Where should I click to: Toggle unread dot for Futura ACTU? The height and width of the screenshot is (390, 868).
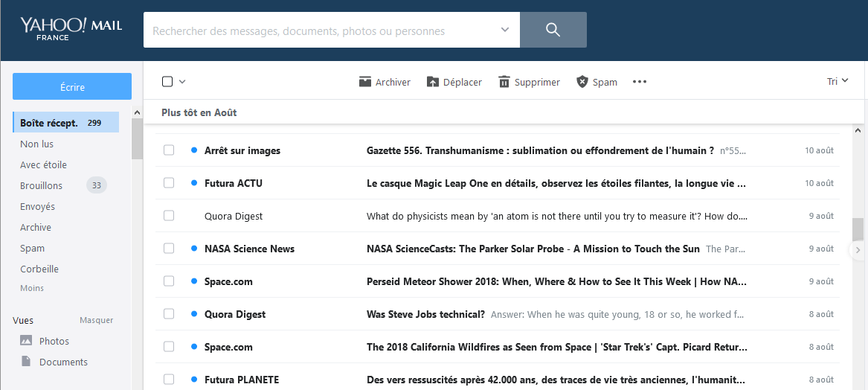[193, 183]
